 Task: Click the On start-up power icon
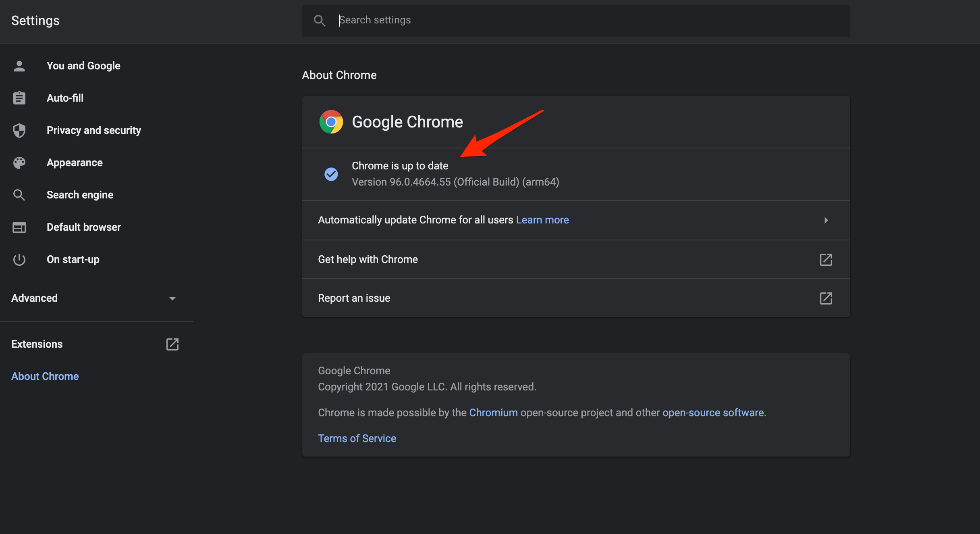tap(20, 259)
